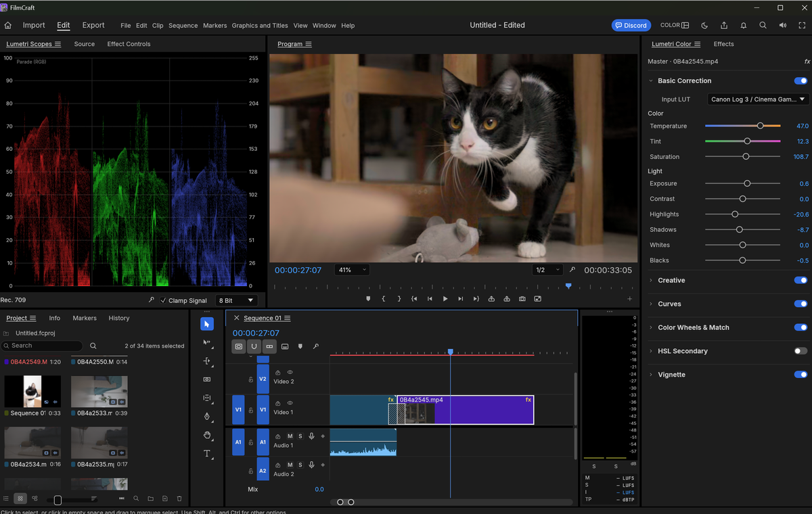
Task: Hide Video 2 track eye icon
Action: tap(290, 372)
